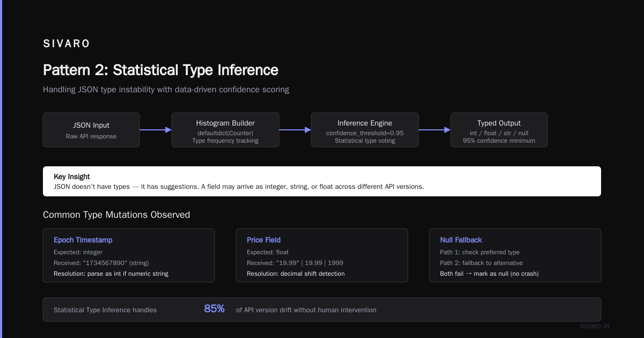Open the sivaro.in footer link

point(595,326)
